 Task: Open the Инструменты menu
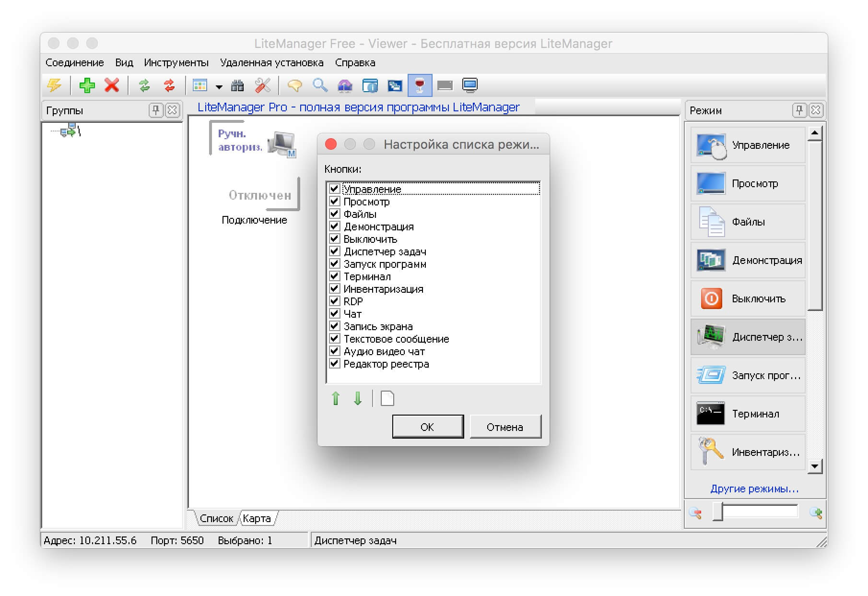(x=176, y=63)
